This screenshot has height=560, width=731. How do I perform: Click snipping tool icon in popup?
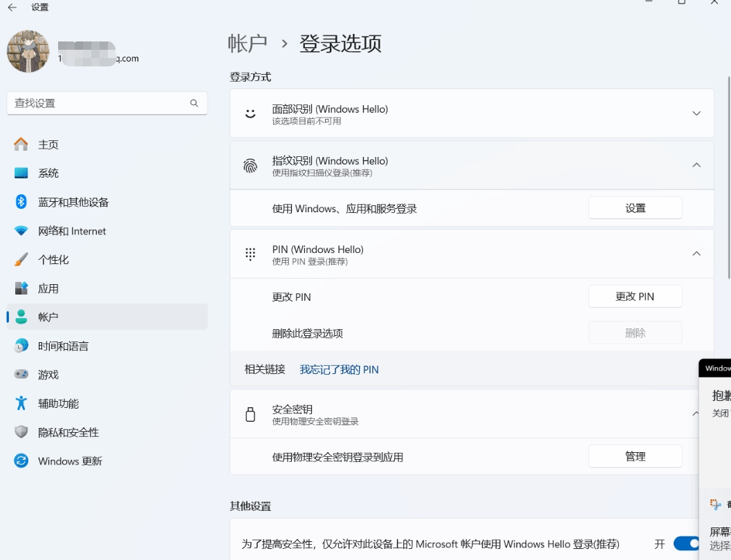coord(716,504)
